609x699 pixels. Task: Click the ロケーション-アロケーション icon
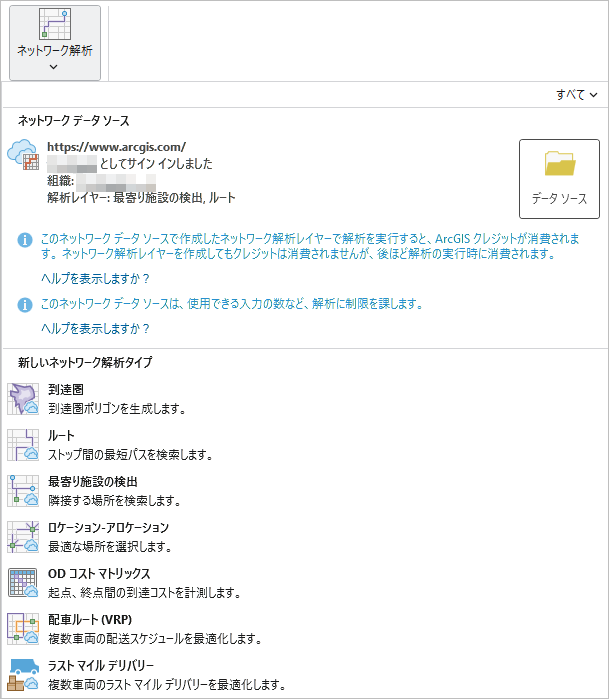(x=22, y=536)
